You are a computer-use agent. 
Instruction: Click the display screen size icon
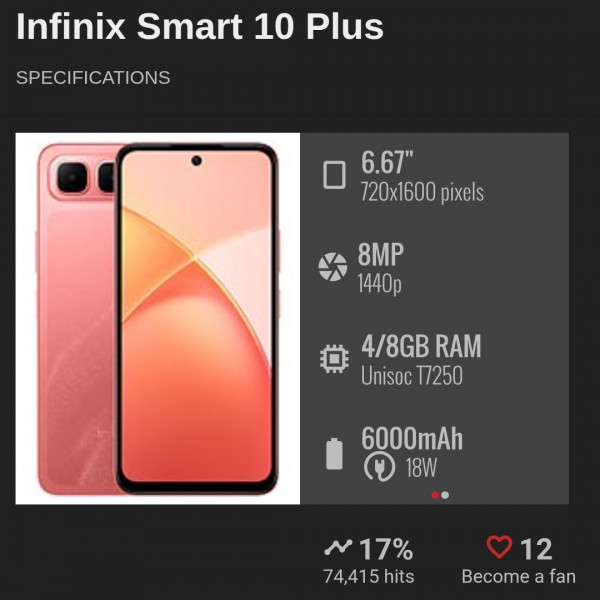(x=334, y=175)
